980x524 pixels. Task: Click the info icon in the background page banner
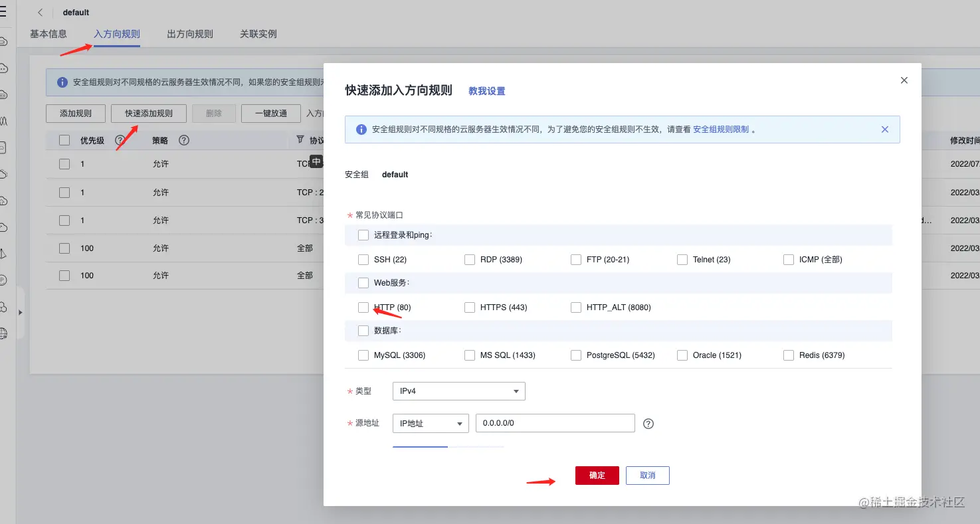[62, 82]
